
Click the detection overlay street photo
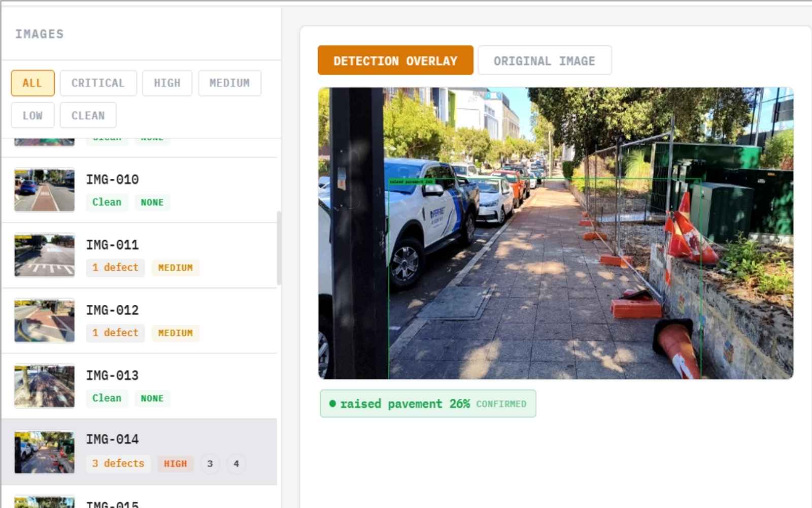click(x=556, y=233)
